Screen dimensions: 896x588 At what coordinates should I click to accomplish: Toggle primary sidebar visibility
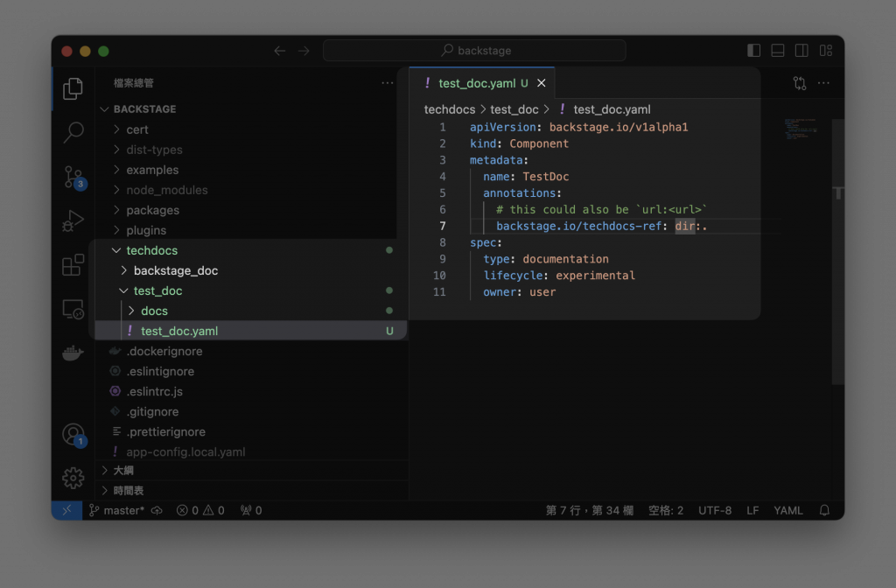753,50
